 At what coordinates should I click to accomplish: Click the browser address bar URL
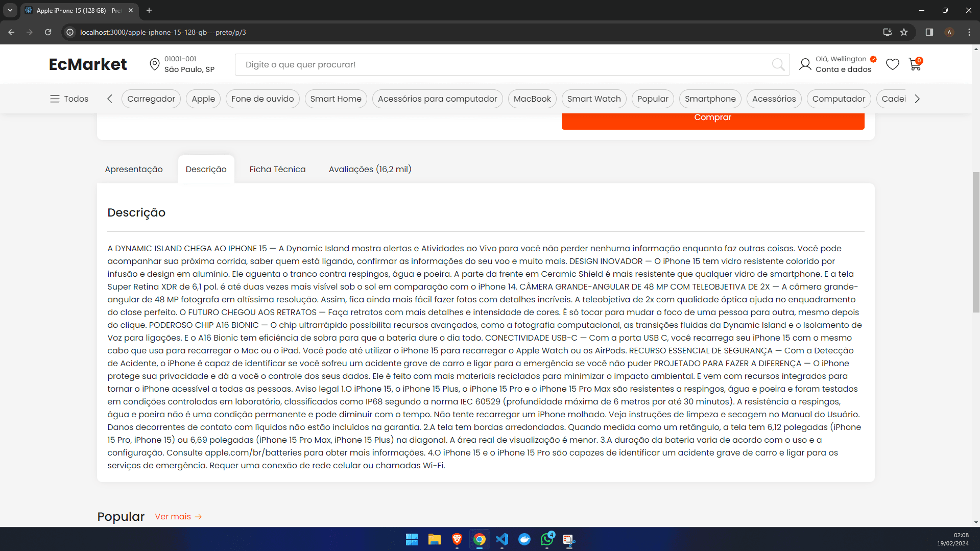(x=163, y=32)
